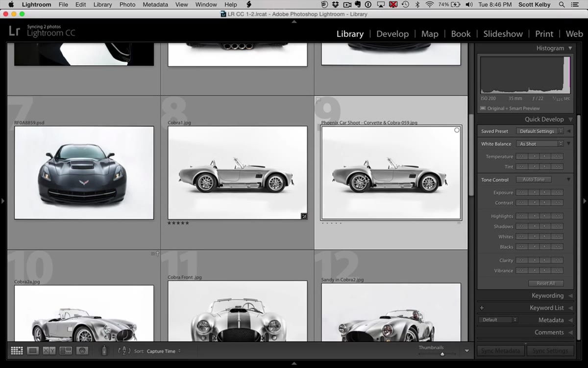Open Metadata Default set dropdown
The height and width of the screenshot is (368, 588).
pos(498,320)
